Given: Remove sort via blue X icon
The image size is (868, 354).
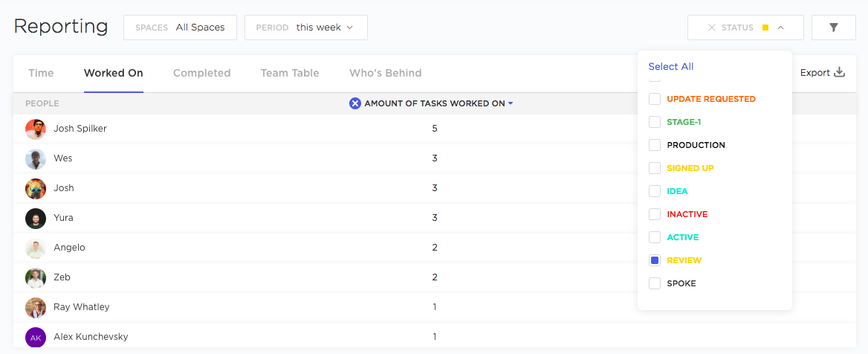Looking at the screenshot, I should click(x=355, y=103).
